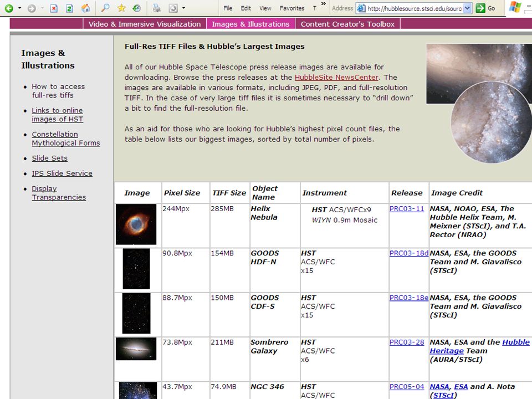Click the ESA link in NGC 346 credit
Screen dimensions: 532x399
461,386
